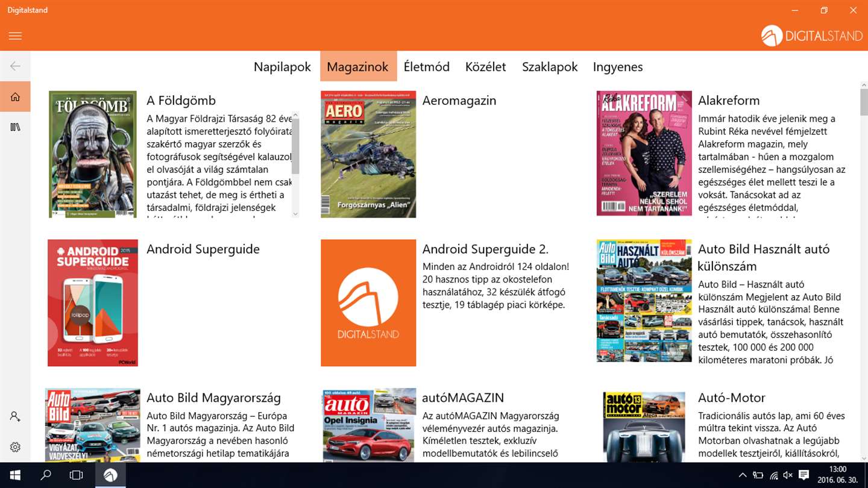Click the Digitalstand taskbar app icon
This screenshot has height=488, width=868.
pos(110,475)
